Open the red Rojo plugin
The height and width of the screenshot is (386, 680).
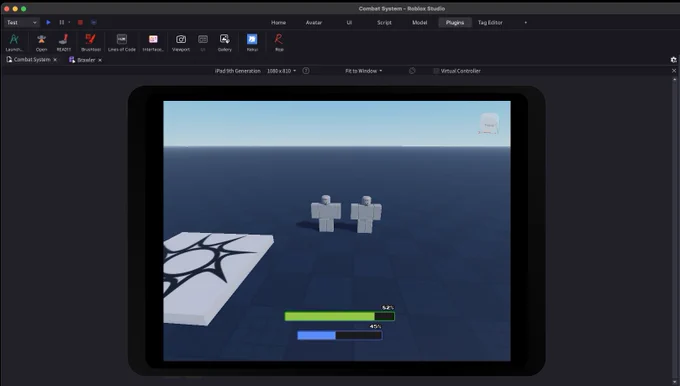point(279,43)
